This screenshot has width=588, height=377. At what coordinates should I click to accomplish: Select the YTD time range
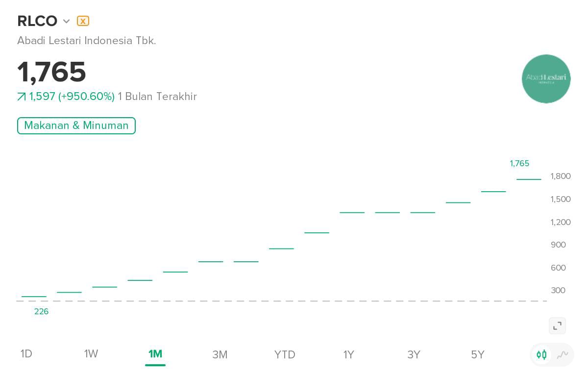285,354
